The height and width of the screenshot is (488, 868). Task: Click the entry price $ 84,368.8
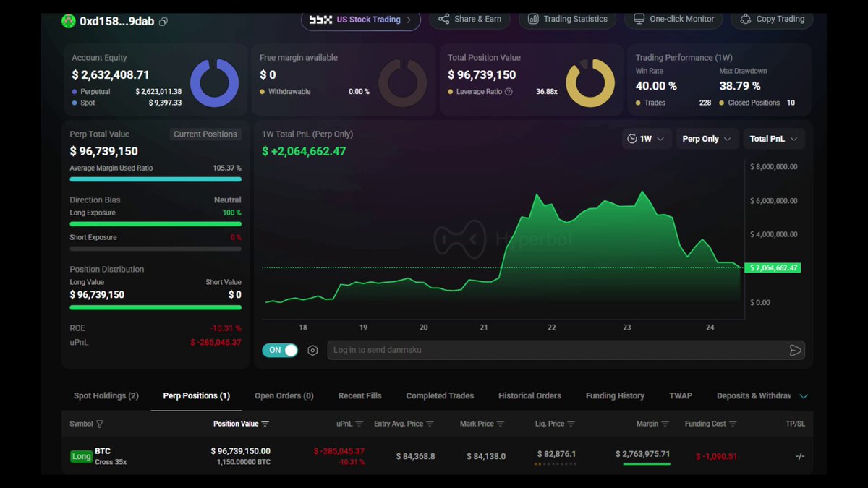point(416,456)
